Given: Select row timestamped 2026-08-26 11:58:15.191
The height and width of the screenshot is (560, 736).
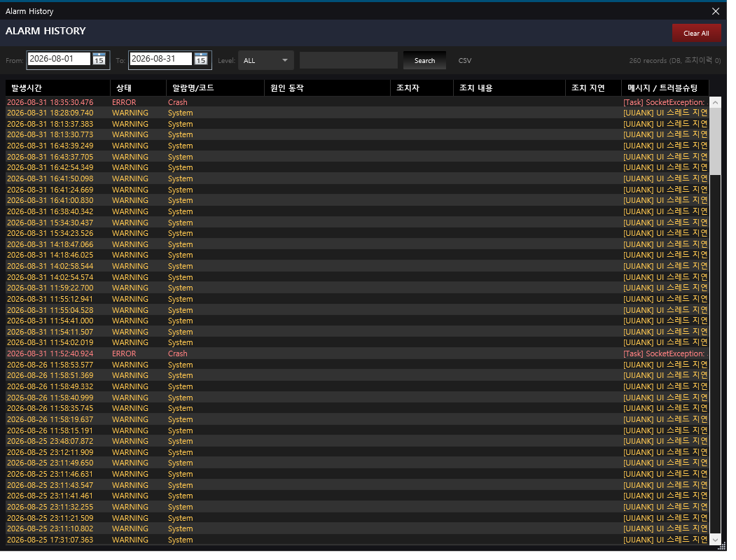Looking at the screenshot, I should (357, 430).
